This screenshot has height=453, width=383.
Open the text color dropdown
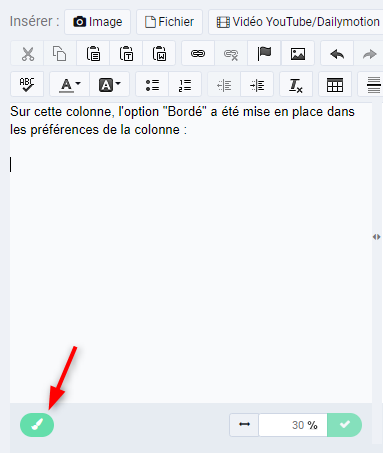point(70,84)
